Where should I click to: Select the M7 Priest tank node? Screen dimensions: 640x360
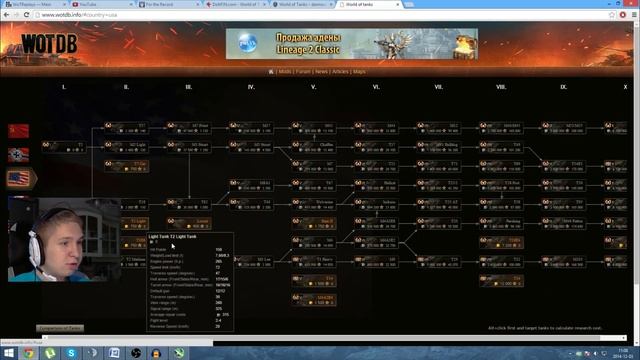coord(189,128)
